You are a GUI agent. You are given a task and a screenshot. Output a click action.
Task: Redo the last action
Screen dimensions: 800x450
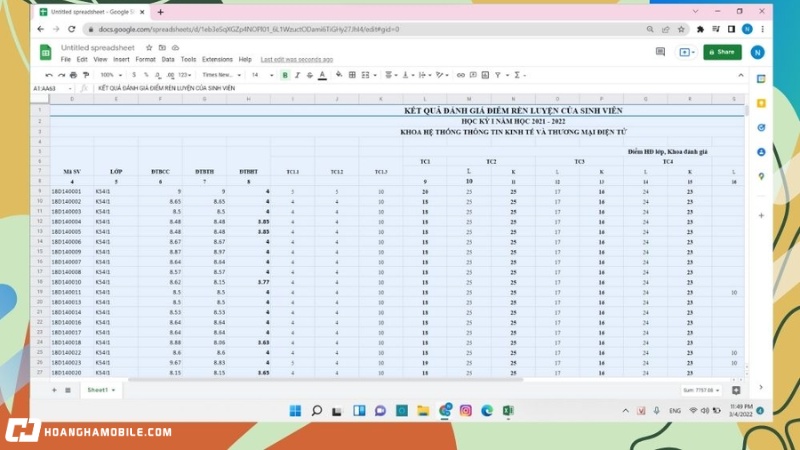click(61, 75)
